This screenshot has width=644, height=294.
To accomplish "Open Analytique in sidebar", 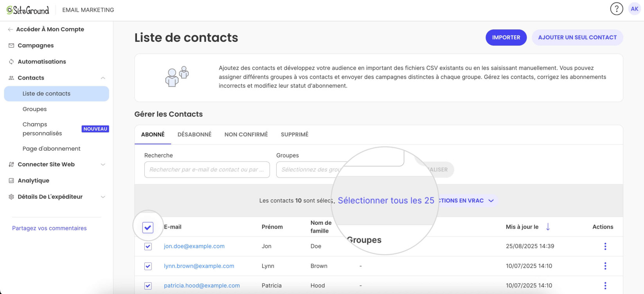I will (33, 181).
